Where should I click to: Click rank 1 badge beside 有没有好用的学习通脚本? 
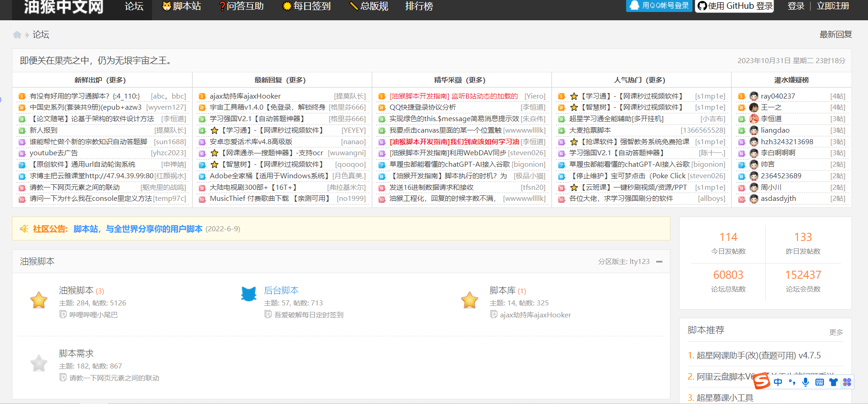pyautogui.click(x=22, y=96)
